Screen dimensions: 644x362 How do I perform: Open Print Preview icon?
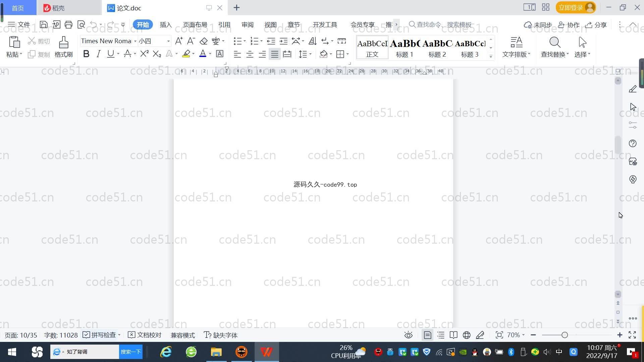coord(81,24)
